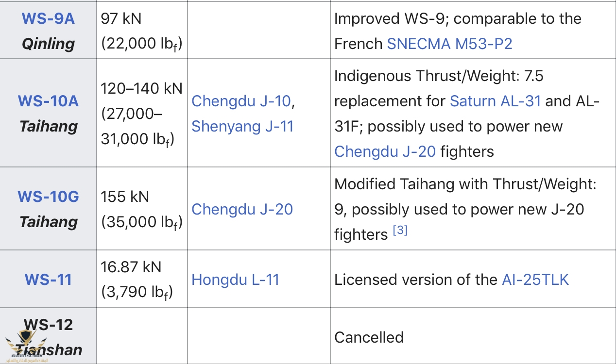Follow the SNECMA M53-P2 link
This screenshot has width=616, height=364.
(449, 44)
